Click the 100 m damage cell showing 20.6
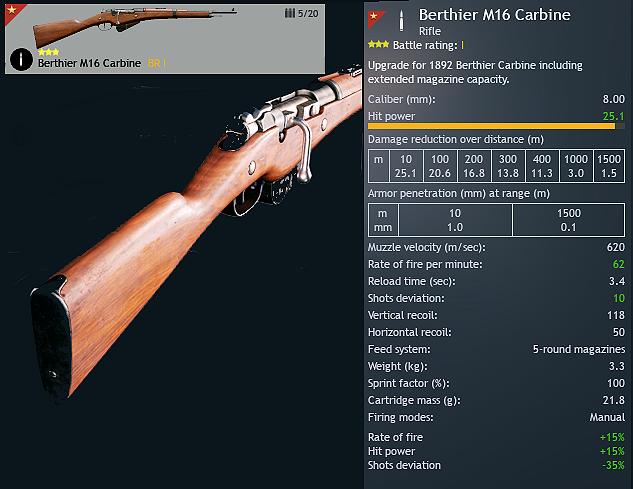Screen dimensions: 633x489 click(x=440, y=166)
